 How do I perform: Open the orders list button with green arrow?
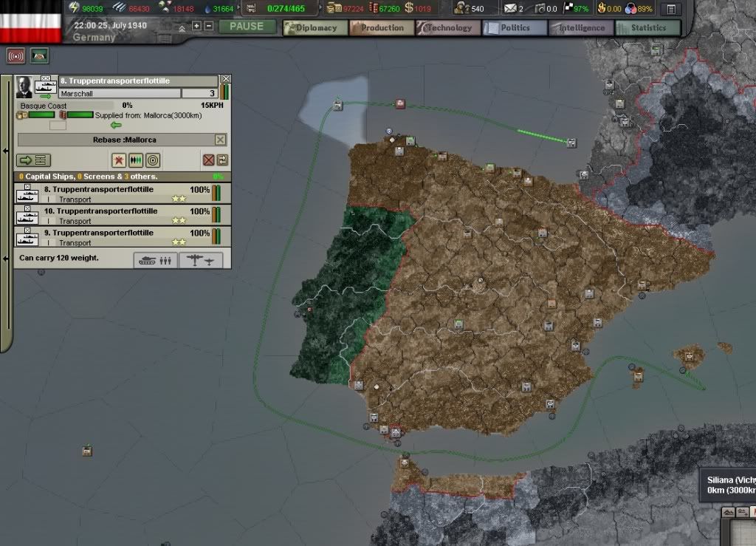(x=33, y=160)
